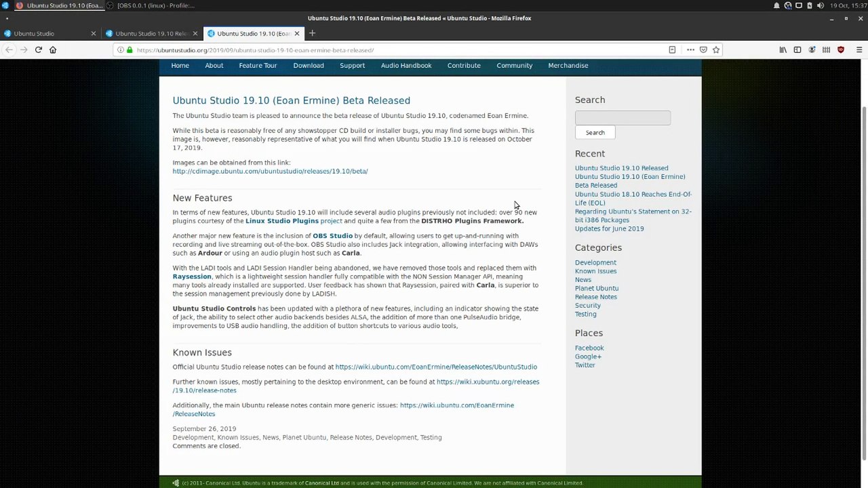Visit the Facebook link under Places
Image resolution: width=868 pixels, height=488 pixels.
pos(589,348)
